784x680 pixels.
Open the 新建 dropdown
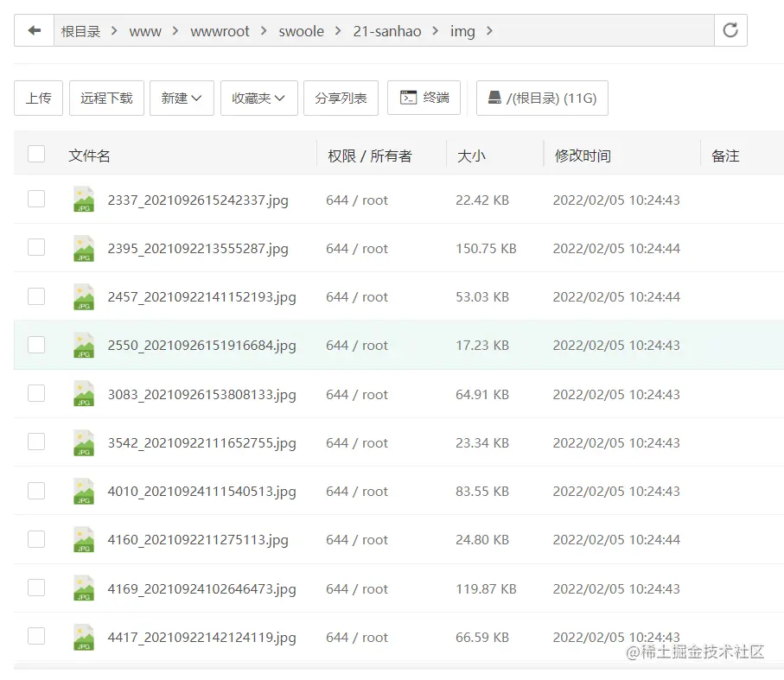182,98
